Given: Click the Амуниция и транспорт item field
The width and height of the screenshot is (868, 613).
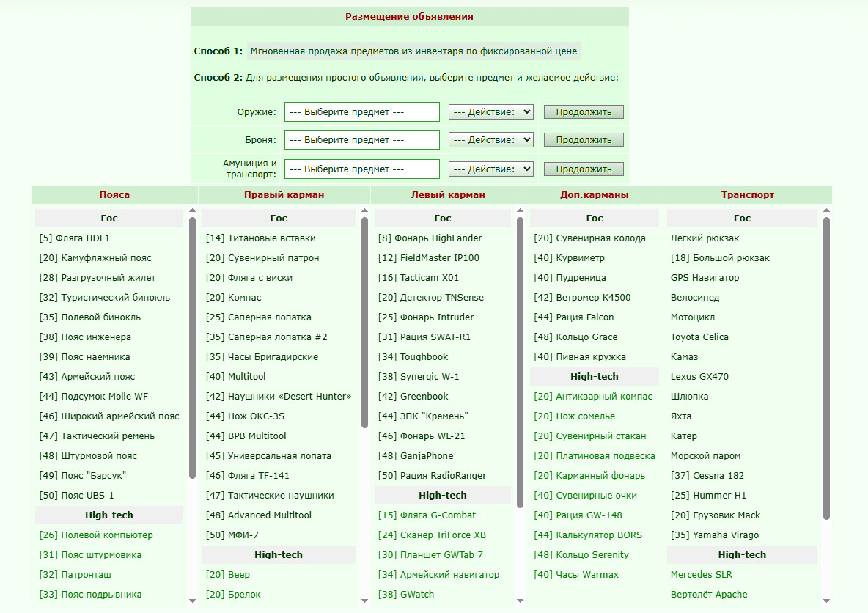Looking at the screenshot, I should pyautogui.click(x=362, y=169).
